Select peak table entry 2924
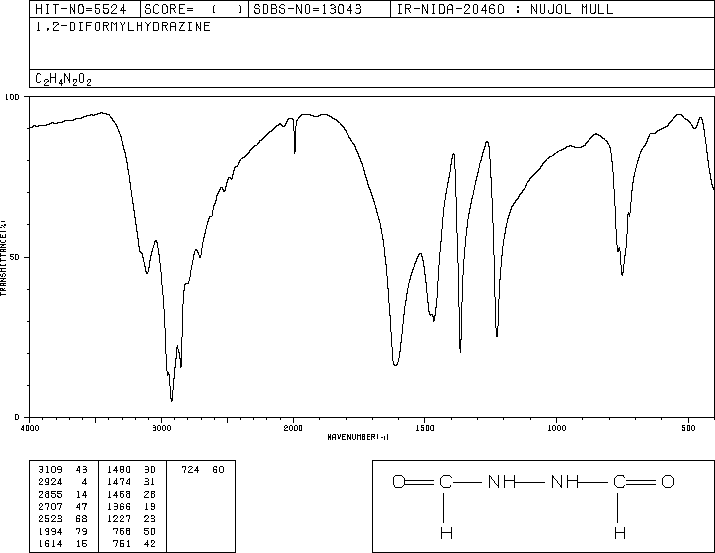Viewport: 715px width, 553px height. point(50,482)
